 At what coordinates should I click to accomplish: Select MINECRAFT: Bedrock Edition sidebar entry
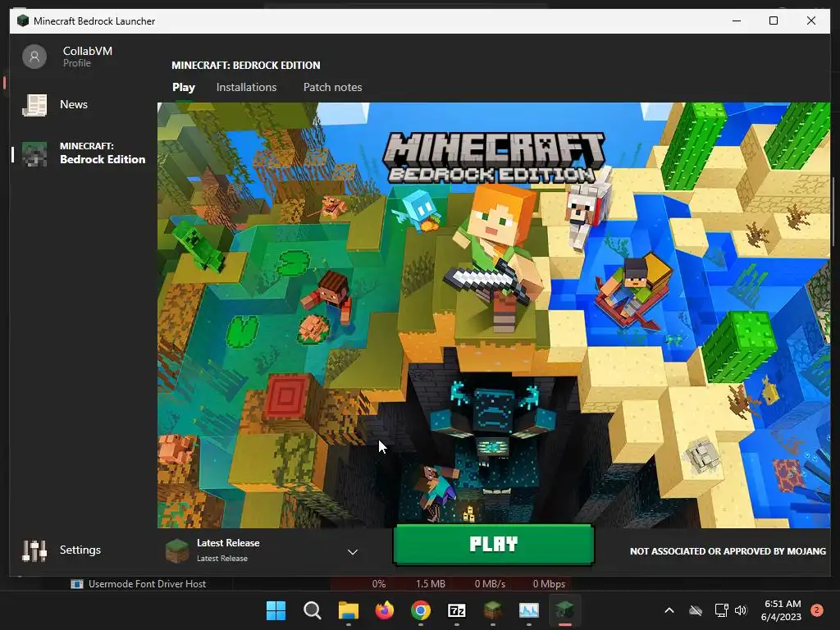(x=83, y=153)
